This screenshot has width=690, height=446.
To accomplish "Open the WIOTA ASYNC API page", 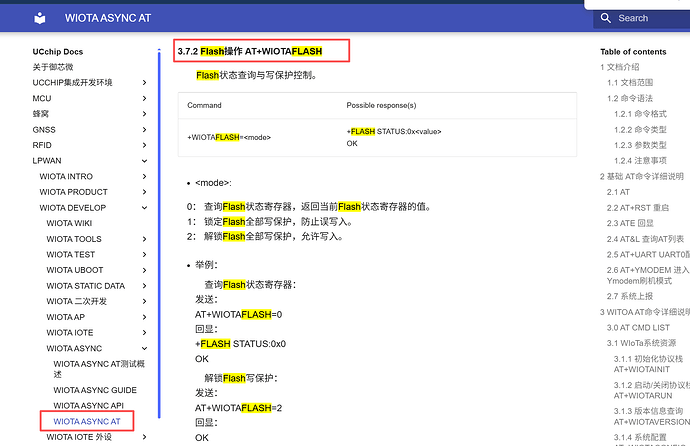I will tap(88, 406).
